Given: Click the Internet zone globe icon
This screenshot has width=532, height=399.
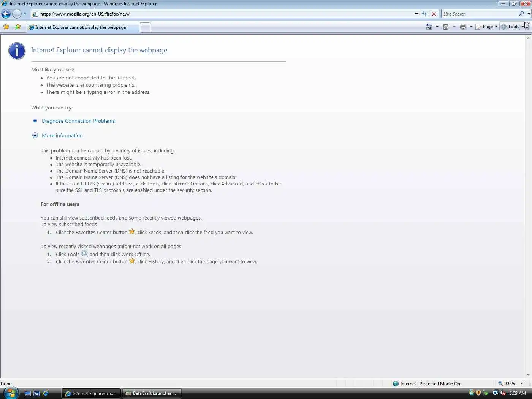Looking at the screenshot, I should click(x=396, y=383).
